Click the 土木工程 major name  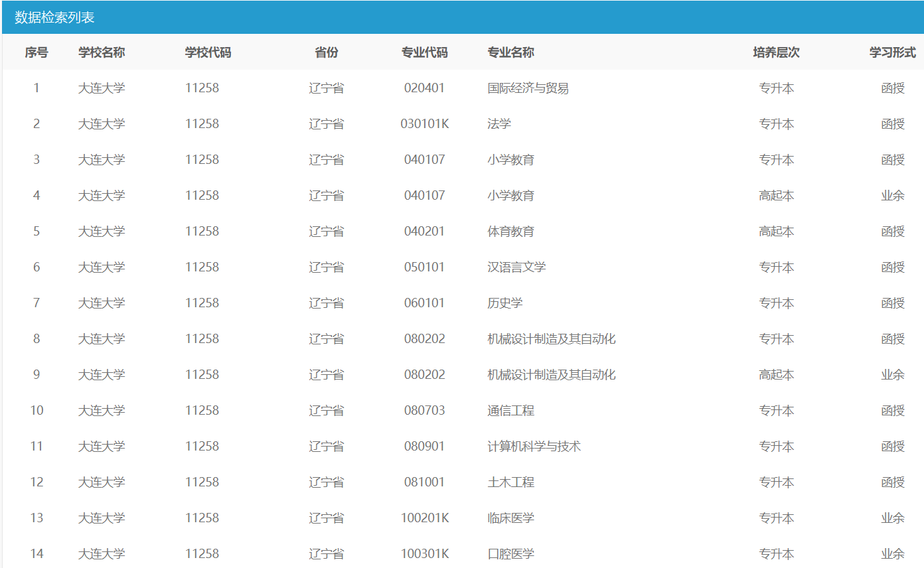(x=511, y=482)
